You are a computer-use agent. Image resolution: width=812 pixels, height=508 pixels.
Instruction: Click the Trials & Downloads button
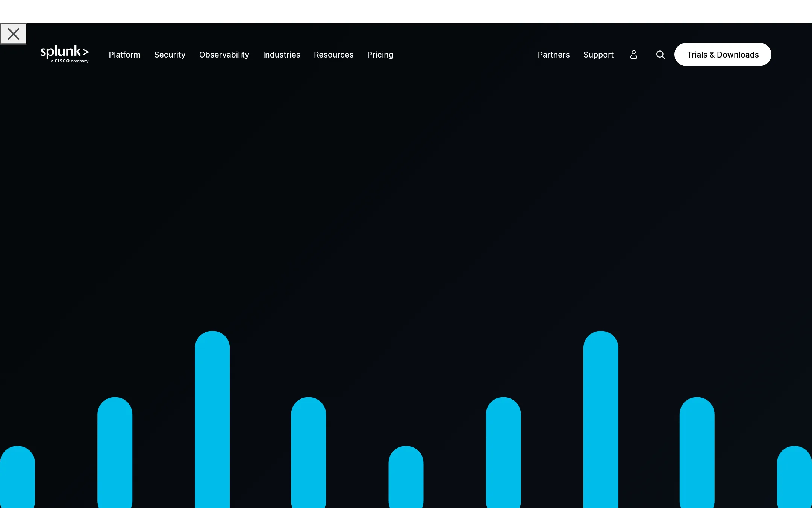[723, 55]
